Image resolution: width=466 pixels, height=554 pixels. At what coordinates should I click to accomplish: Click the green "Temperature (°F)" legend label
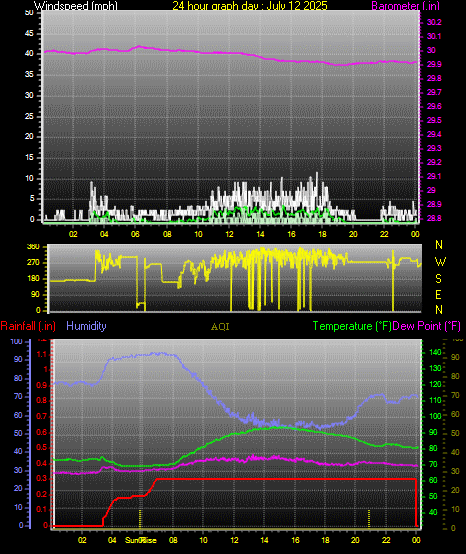[352, 326]
